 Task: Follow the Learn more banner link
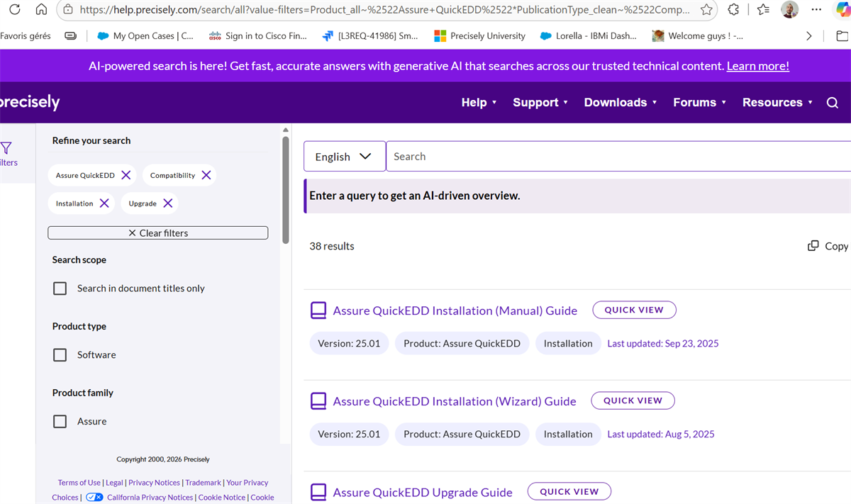pyautogui.click(x=757, y=66)
